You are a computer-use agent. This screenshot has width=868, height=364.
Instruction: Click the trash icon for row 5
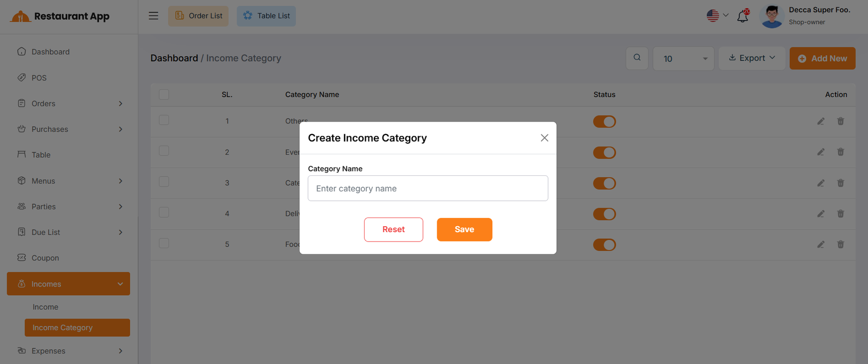click(840, 245)
